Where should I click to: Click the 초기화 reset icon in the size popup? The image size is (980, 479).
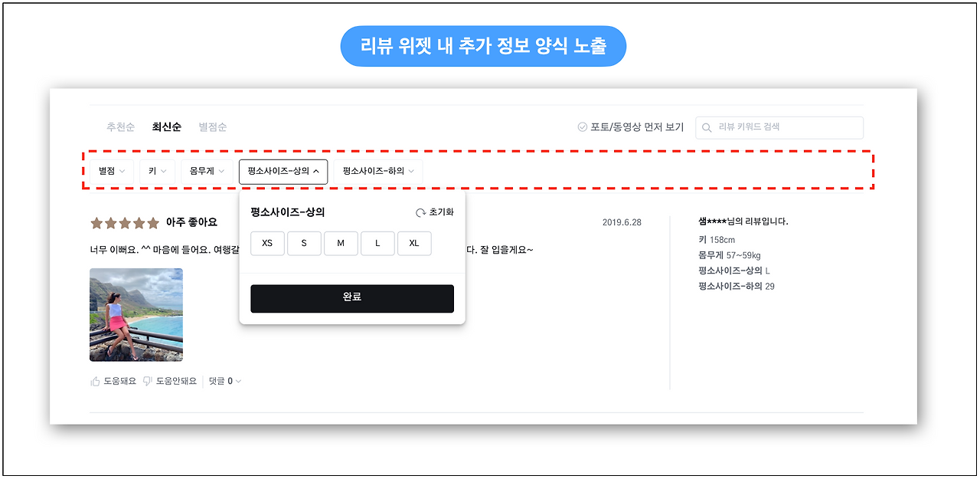pos(420,212)
